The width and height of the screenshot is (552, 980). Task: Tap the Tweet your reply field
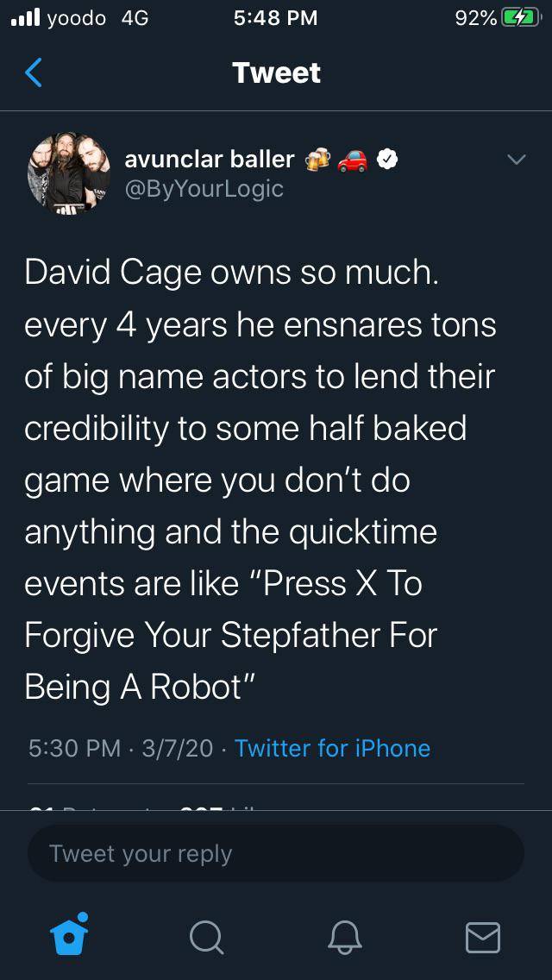tap(276, 853)
